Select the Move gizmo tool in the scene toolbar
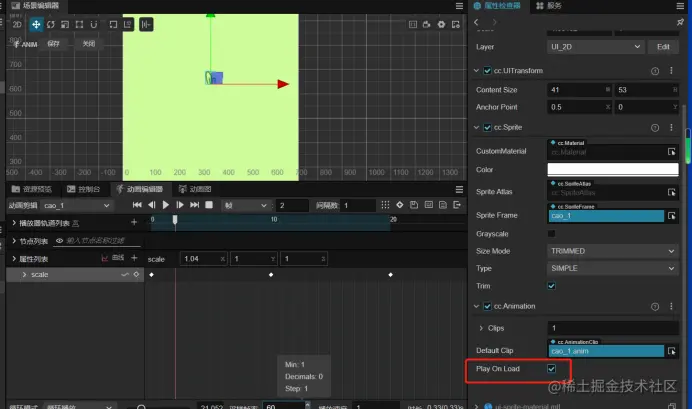The height and width of the screenshot is (409, 692). tap(36, 24)
